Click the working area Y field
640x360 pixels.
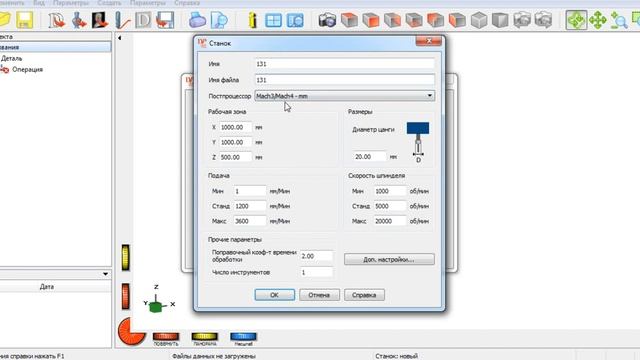[x=236, y=142]
